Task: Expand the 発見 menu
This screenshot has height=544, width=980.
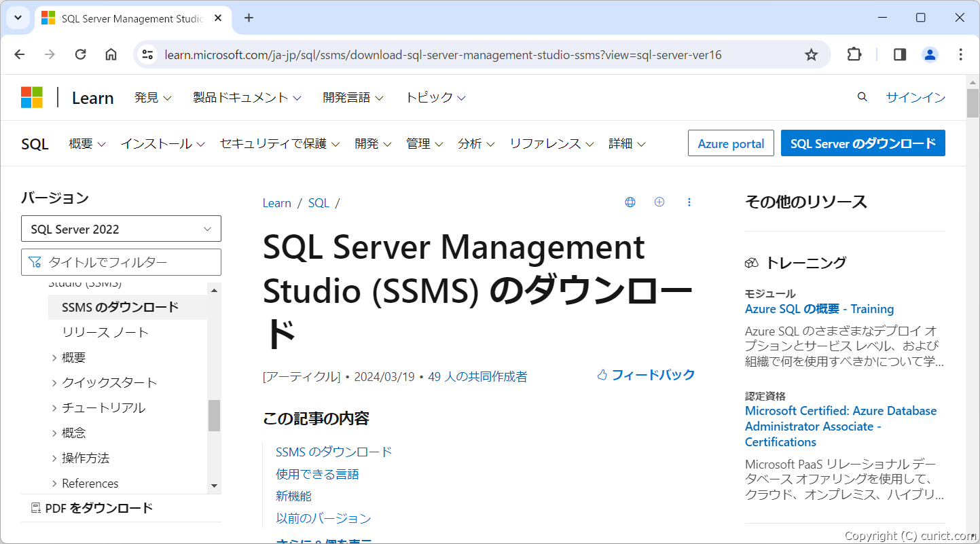Action: click(x=153, y=97)
